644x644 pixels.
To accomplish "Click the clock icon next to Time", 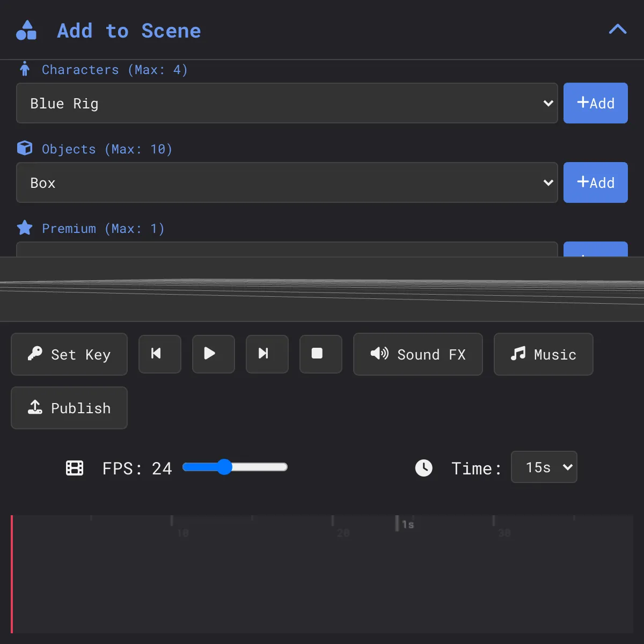I will (x=424, y=468).
